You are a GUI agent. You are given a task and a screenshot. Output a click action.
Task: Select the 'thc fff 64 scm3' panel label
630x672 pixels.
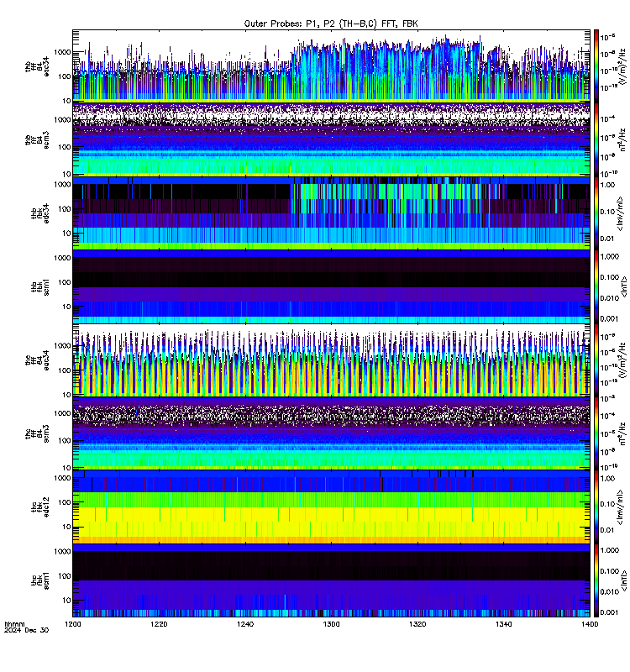(x=37, y=433)
